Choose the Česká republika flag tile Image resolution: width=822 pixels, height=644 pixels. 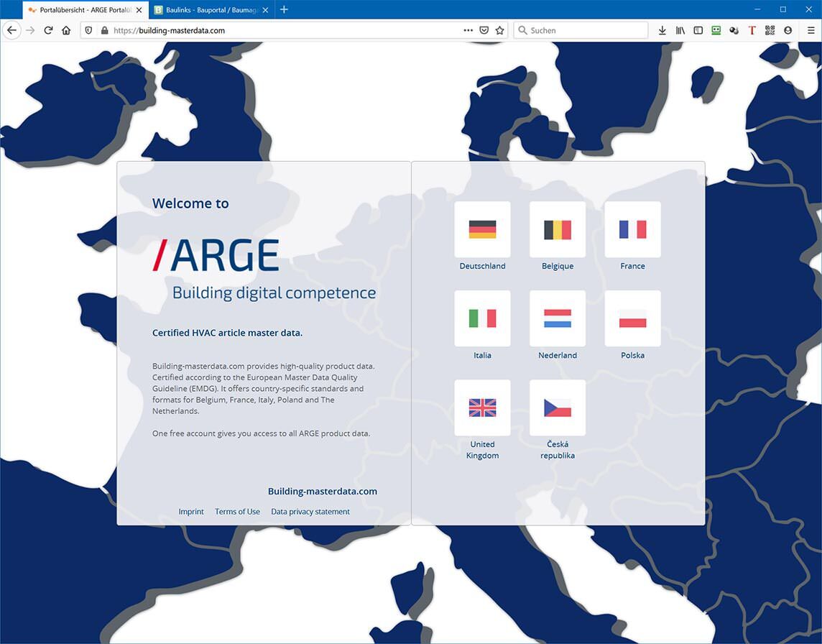pos(558,408)
